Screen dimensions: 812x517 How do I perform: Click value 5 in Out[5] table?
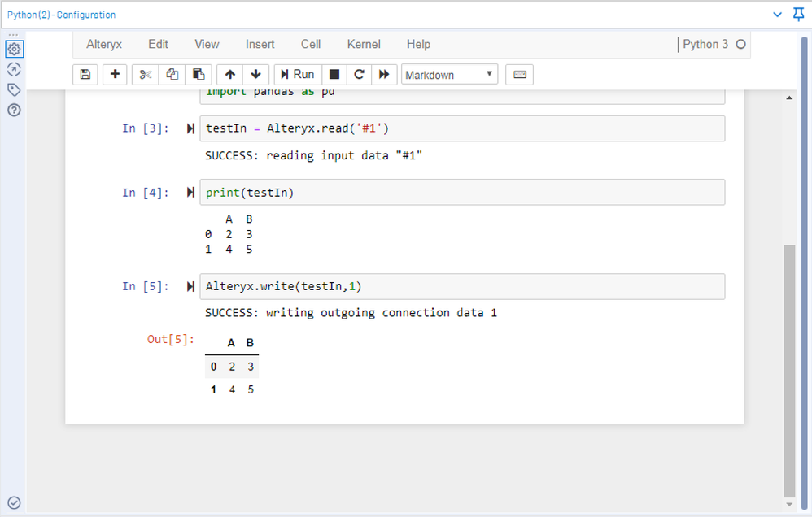(x=251, y=389)
